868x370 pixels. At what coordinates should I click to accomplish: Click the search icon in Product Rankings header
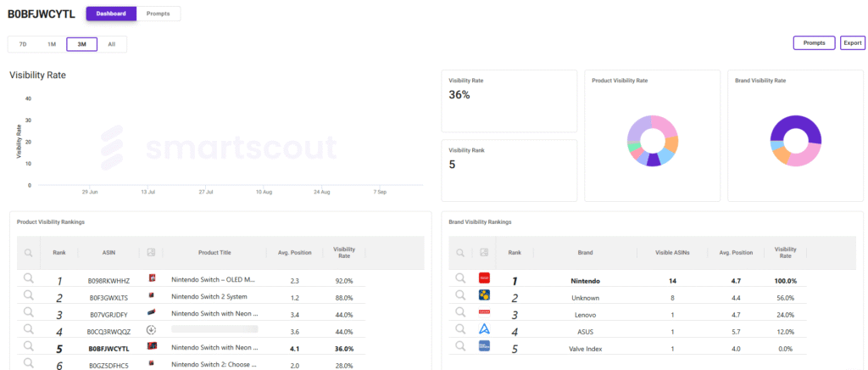tap(28, 253)
